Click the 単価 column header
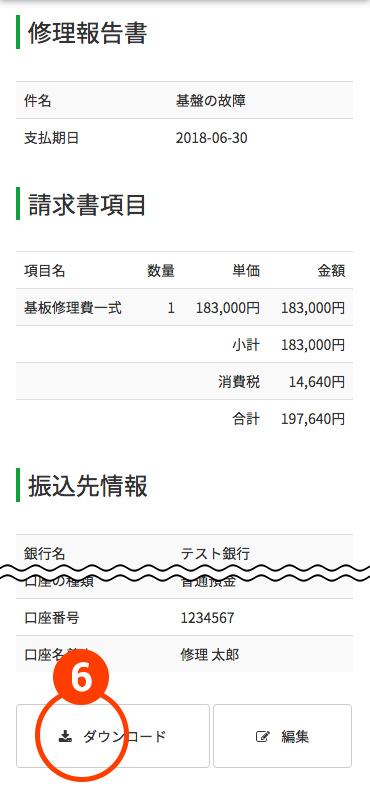370x800 pixels. 246,270
